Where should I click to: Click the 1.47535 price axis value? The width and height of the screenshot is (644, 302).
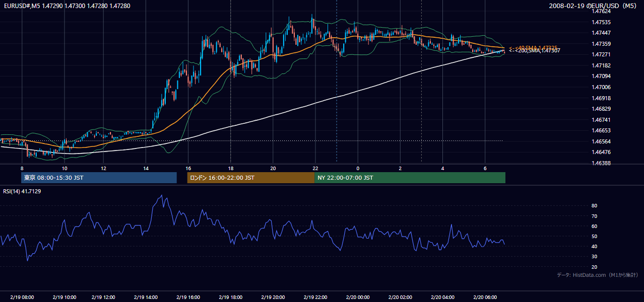tap(601, 22)
